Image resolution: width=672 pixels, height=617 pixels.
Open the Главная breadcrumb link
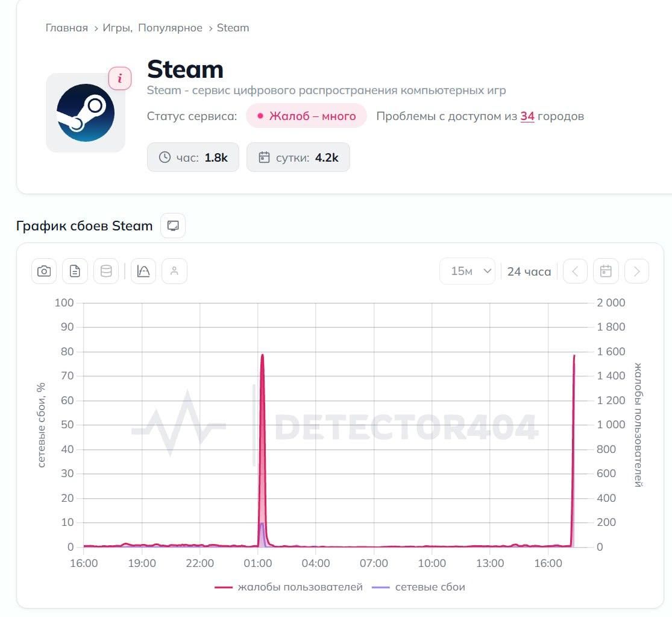click(66, 28)
